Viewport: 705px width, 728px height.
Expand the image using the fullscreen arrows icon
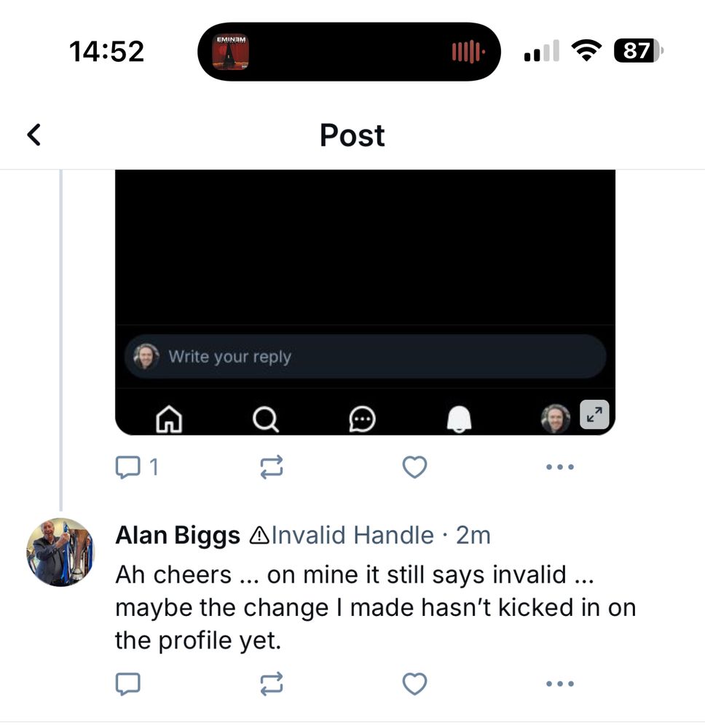pyautogui.click(x=594, y=414)
